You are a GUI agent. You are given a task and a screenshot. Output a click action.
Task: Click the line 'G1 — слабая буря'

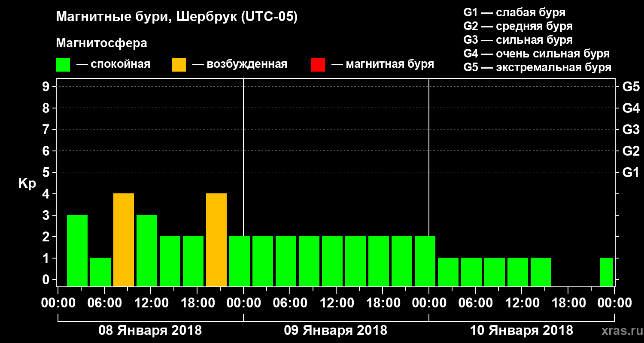pyautogui.click(x=514, y=12)
